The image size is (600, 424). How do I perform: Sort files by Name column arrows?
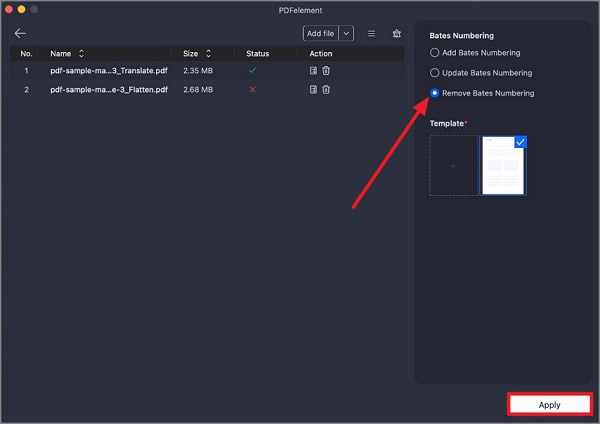[81, 54]
